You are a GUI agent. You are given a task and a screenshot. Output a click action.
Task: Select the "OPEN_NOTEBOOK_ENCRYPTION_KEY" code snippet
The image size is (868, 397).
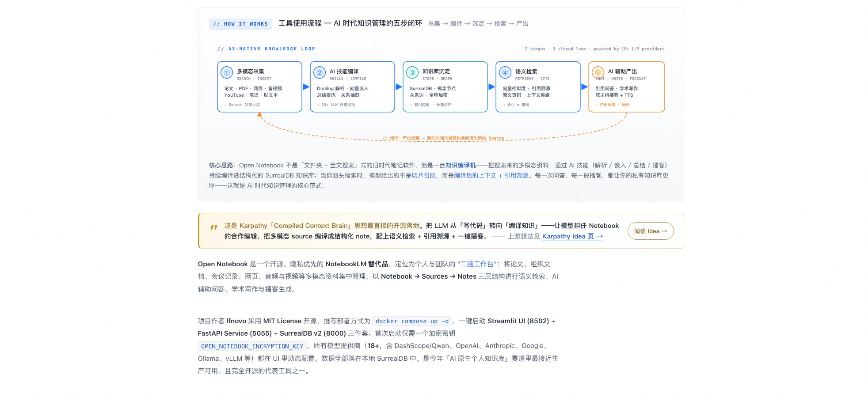click(x=252, y=346)
